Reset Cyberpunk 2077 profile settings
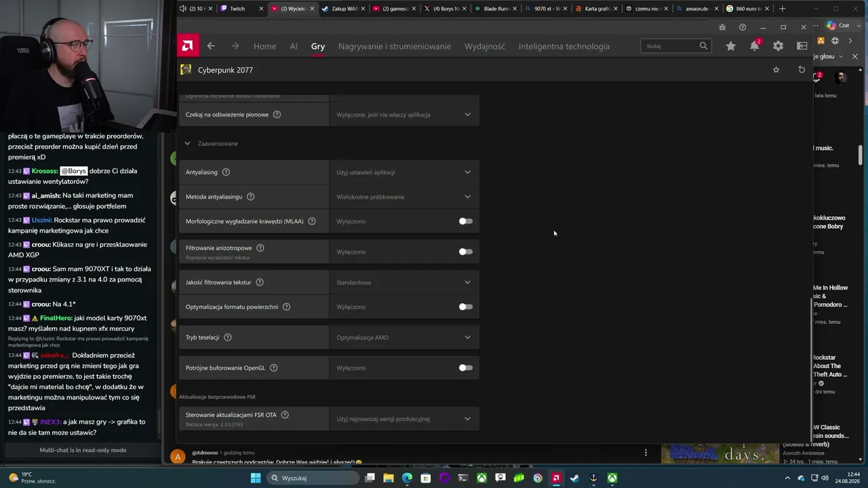The width and height of the screenshot is (868, 488). (802, 70)
